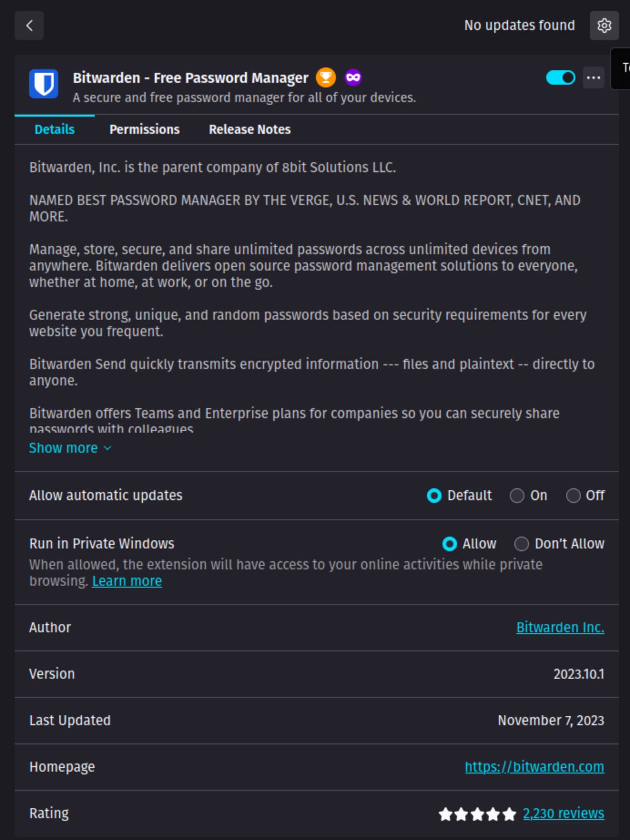The image size is (630, 840).
Task: Select Don't Allow for private windows
Action: (522, 544)
